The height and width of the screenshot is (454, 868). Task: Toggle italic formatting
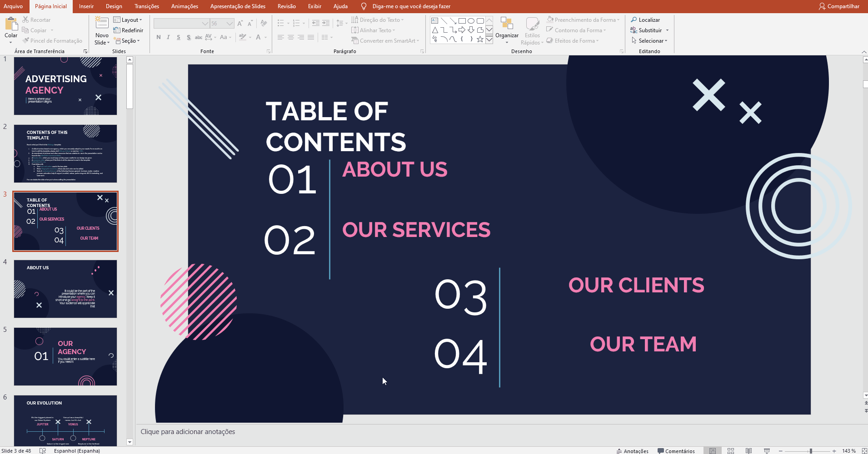coord(168,37)
